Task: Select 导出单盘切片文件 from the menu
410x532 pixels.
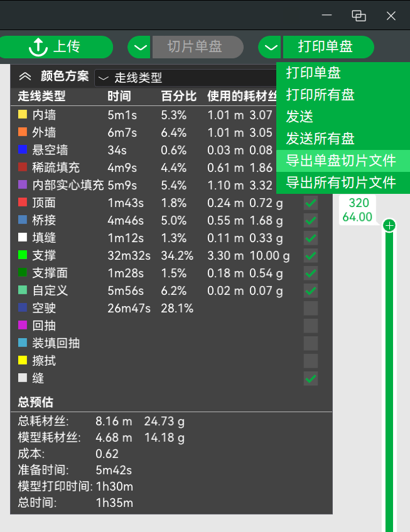Action: tap(342, 161)
